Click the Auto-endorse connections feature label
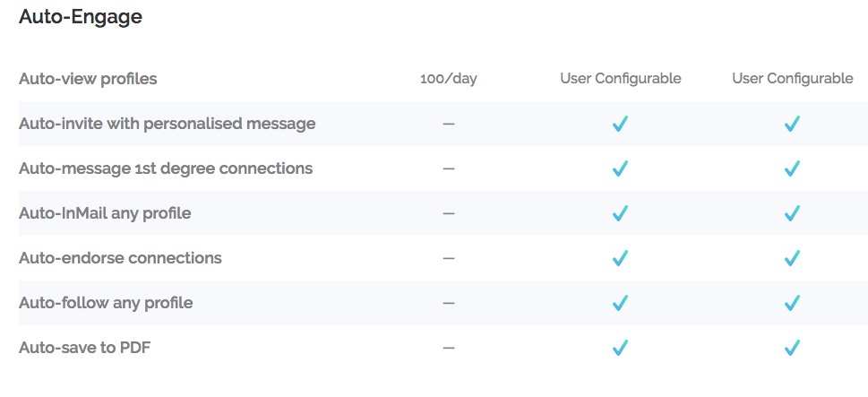Screen dimensions: 868x397 click(120, 258)
